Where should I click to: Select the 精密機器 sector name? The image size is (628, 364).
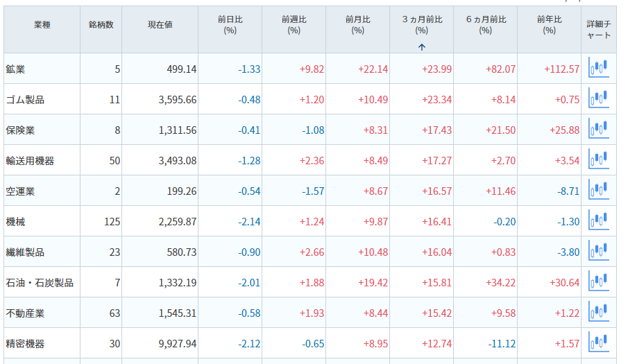click(x=25, y=344)
